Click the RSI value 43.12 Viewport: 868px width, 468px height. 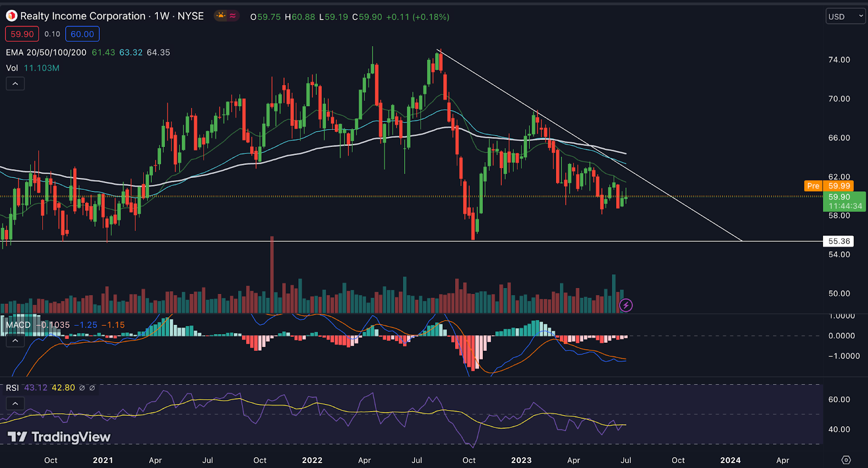point(36,388)
